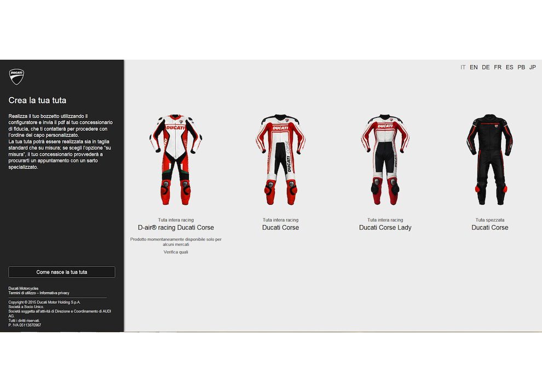Screen dimensions: 542x392
Task: Switch language to JP
Action: [533, 67]
